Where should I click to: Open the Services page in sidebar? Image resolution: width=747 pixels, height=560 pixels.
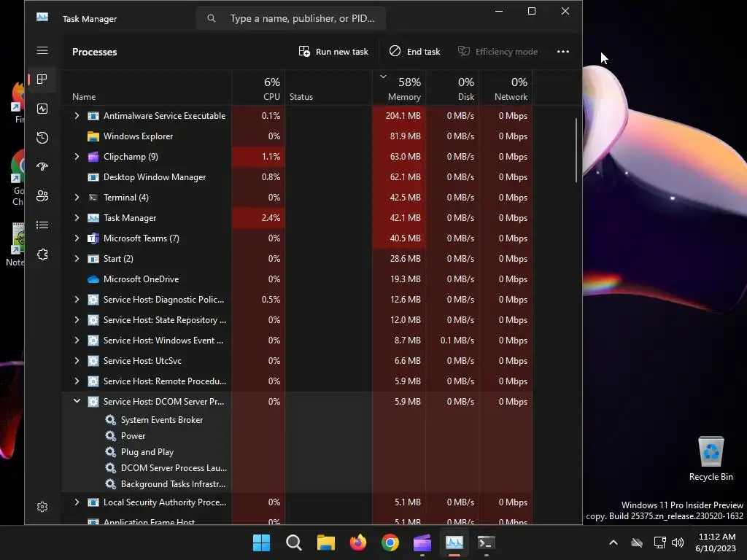[42, 254]
